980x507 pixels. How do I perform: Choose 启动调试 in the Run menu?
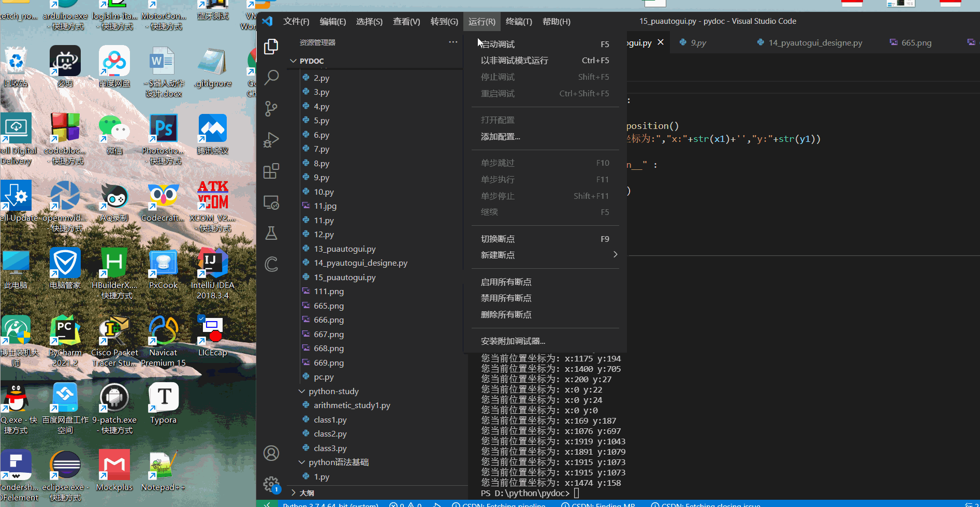tap(545, 44)
